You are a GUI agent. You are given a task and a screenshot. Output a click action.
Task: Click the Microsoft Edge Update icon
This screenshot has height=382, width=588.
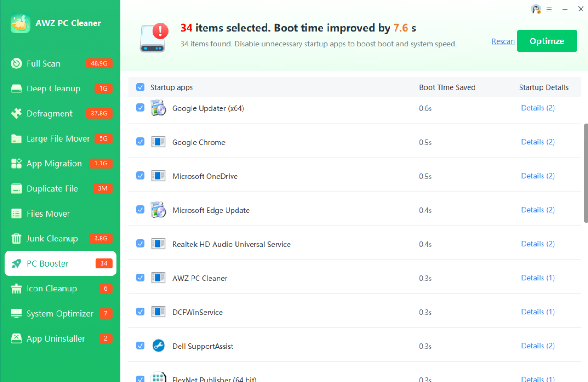pos(158,210)
